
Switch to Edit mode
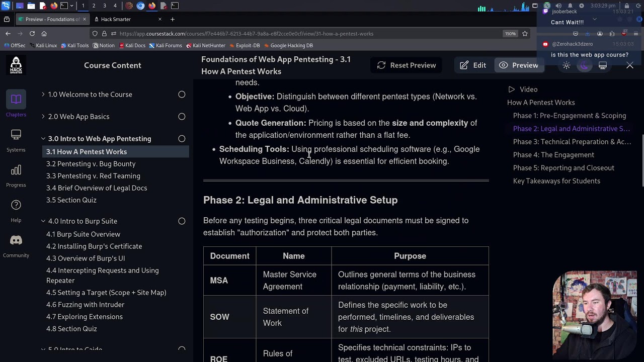coord(473,65)
